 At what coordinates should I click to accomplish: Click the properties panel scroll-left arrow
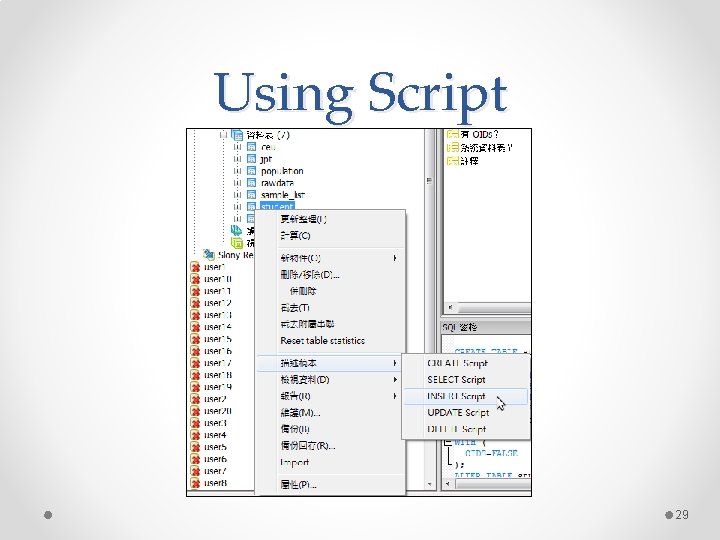[450, 307]
